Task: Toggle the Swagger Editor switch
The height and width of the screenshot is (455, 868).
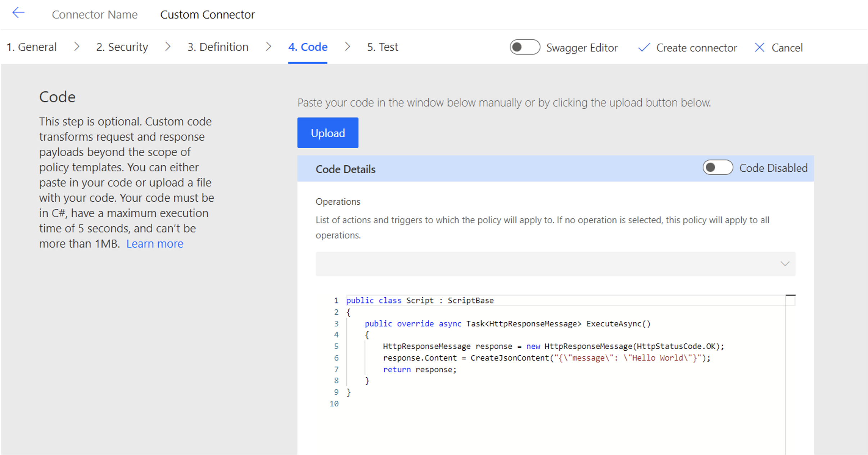Action: [525, 47]
